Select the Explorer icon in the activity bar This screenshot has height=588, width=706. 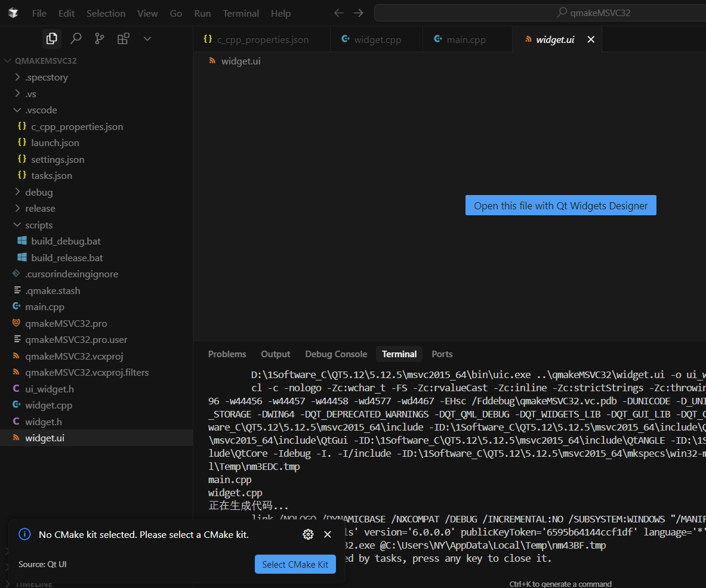click(x=52, y=38)
